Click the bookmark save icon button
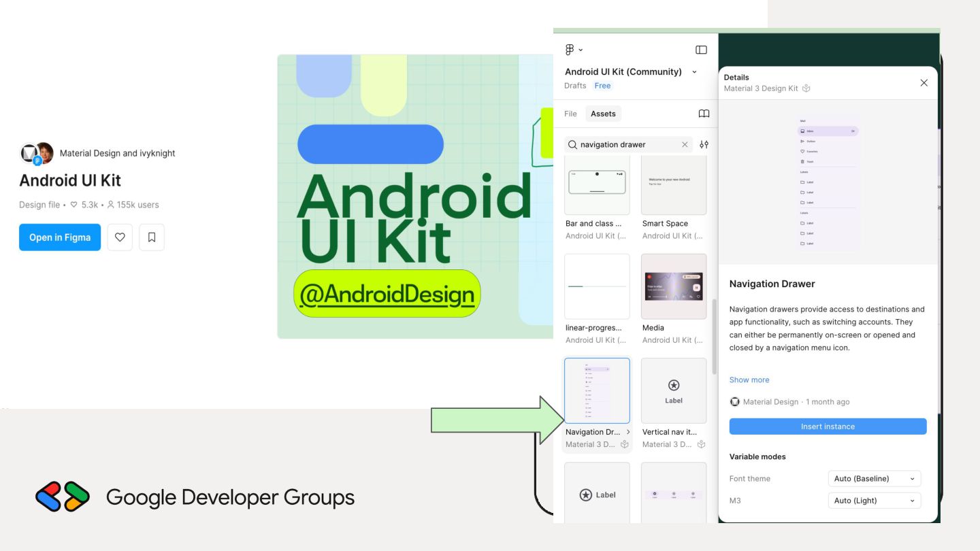This screenshot has width=980, height=551. 152,237
